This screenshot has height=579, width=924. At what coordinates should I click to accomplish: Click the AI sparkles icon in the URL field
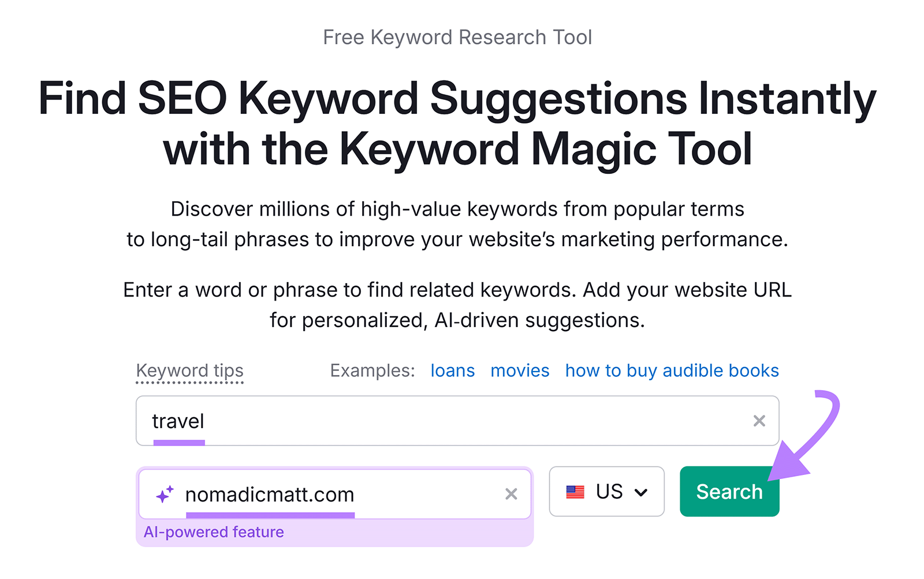click(x=164, y=493)
